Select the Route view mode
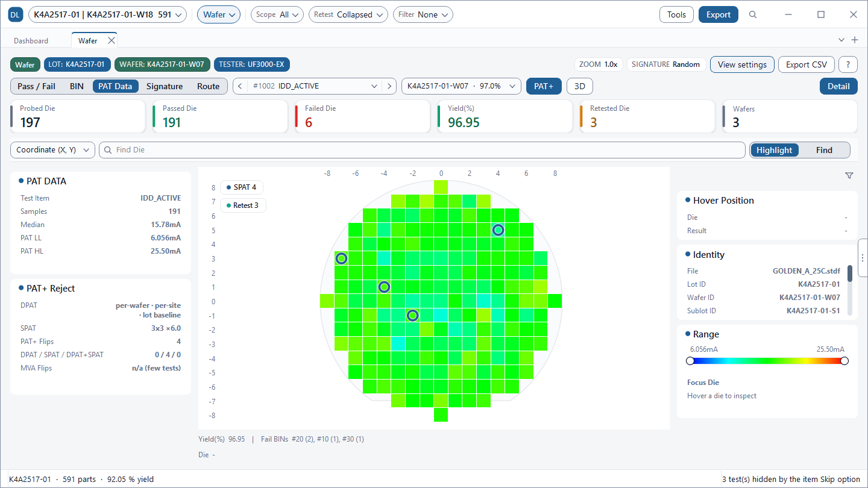This screenshot has height=488, width=868. 209,86
